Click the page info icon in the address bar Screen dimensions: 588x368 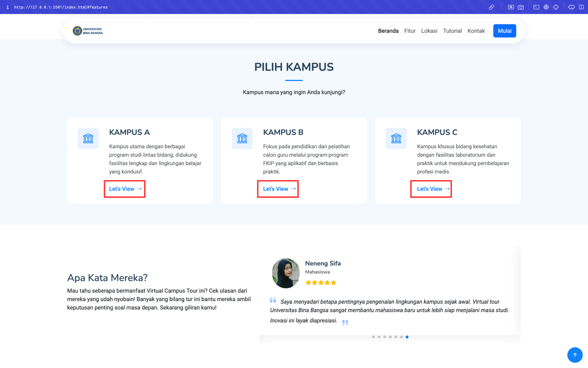pyautogui.click(x=7, y=7)
